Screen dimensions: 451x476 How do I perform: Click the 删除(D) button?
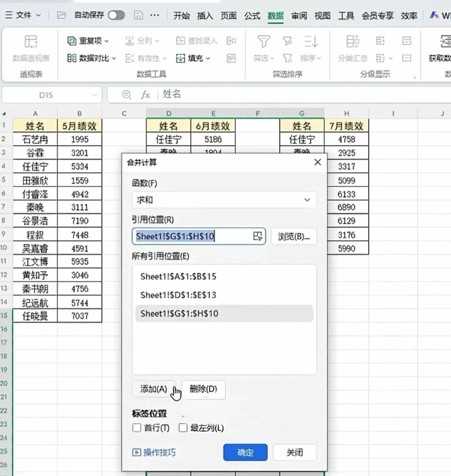[203, 389]
